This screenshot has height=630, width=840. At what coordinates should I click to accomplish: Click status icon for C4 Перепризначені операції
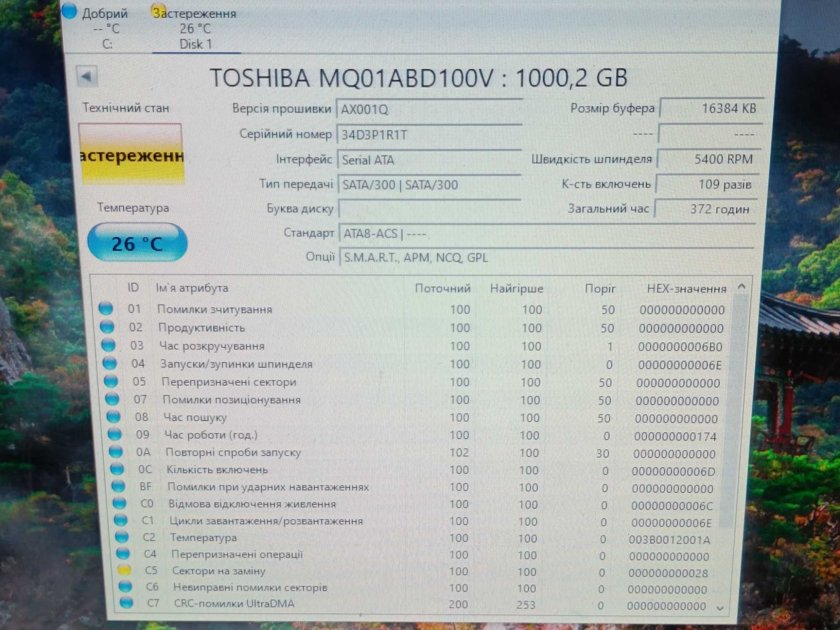[123, 553]
